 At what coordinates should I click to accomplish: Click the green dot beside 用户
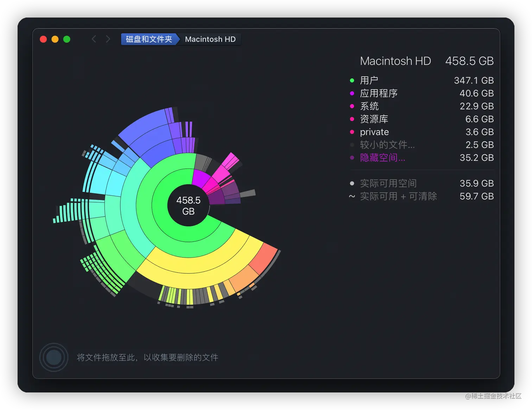click(352, 80)
